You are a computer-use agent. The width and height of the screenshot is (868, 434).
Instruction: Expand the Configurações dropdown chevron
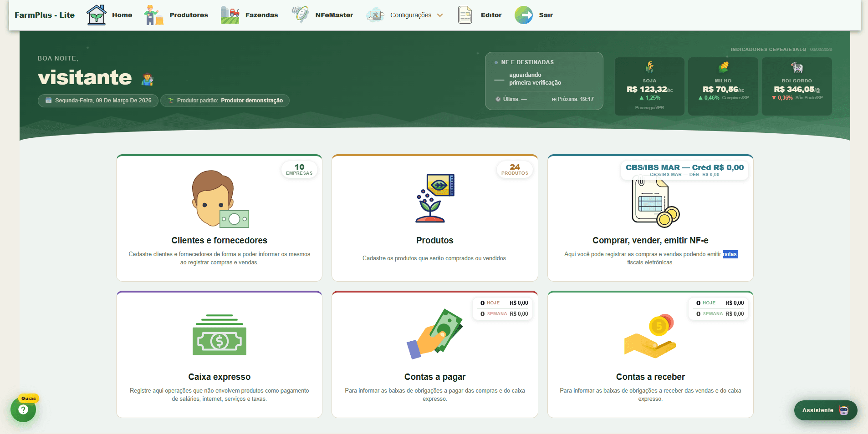pyautogui.click(x=439, y=15)
